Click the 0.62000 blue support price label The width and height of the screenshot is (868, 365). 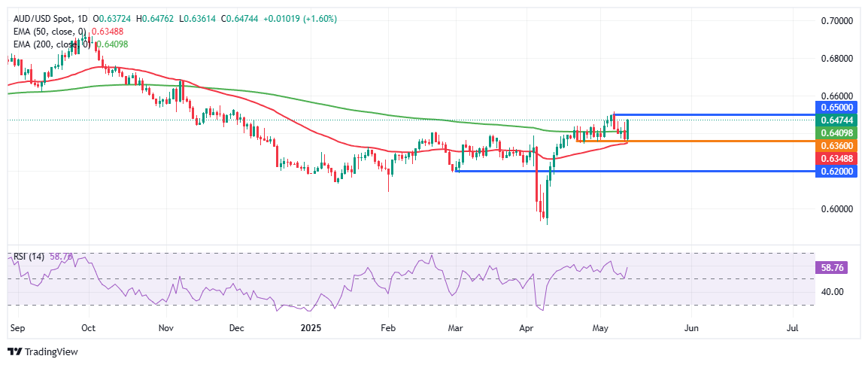(836, 172)
